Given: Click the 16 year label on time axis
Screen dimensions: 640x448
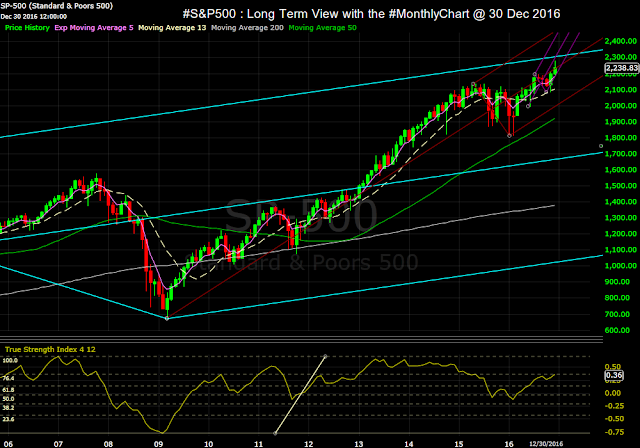Looking at the screenshot, I should click(x=509, y=444).
